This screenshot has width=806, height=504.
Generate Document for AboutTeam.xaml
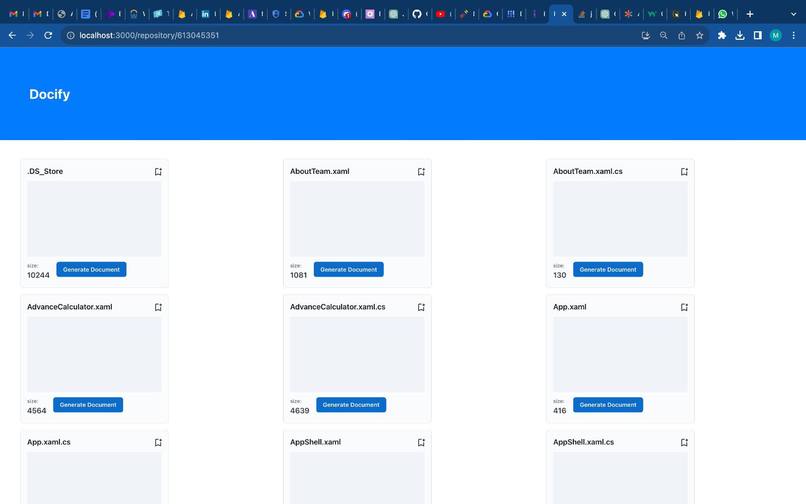(x=349, y=269)
